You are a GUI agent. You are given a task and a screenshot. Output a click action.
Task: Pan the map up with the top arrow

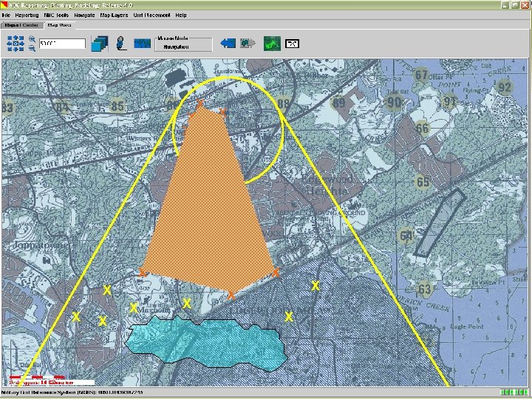point(16,38)
